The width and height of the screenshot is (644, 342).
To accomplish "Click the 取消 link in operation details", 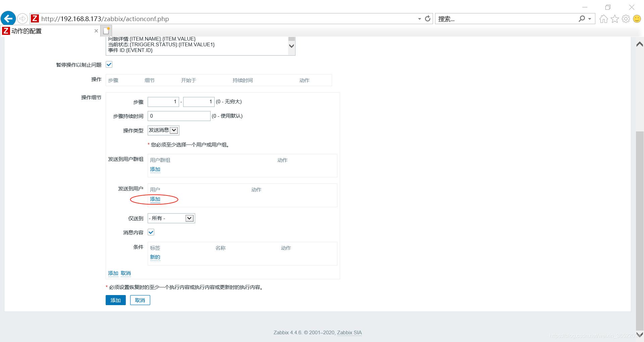I will coord(126,273).
